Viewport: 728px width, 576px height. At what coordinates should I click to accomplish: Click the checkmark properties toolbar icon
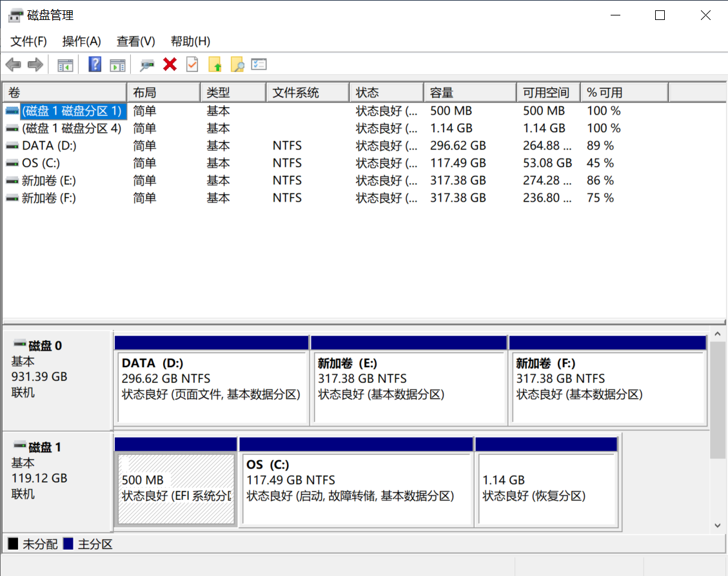tap(192, 64)
